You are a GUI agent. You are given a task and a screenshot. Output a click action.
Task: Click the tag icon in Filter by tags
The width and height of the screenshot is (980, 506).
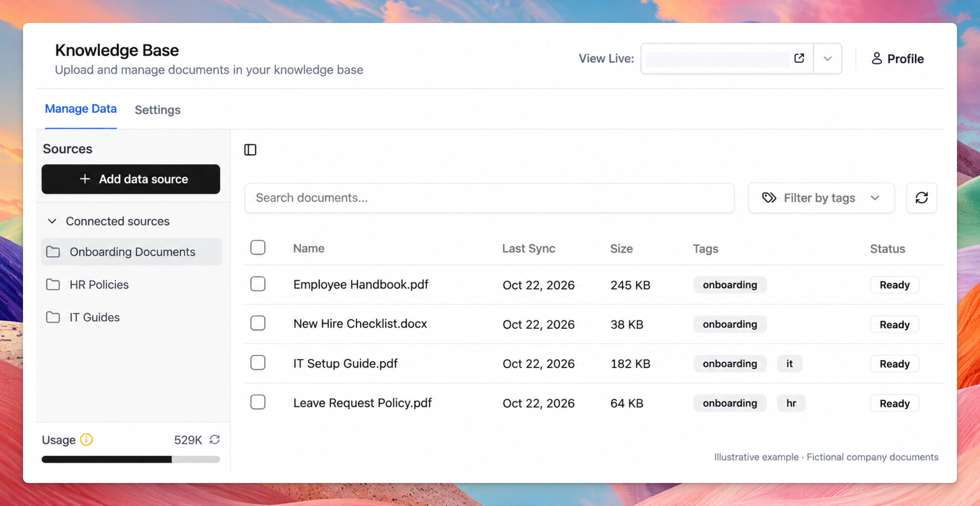coord(769,198)
